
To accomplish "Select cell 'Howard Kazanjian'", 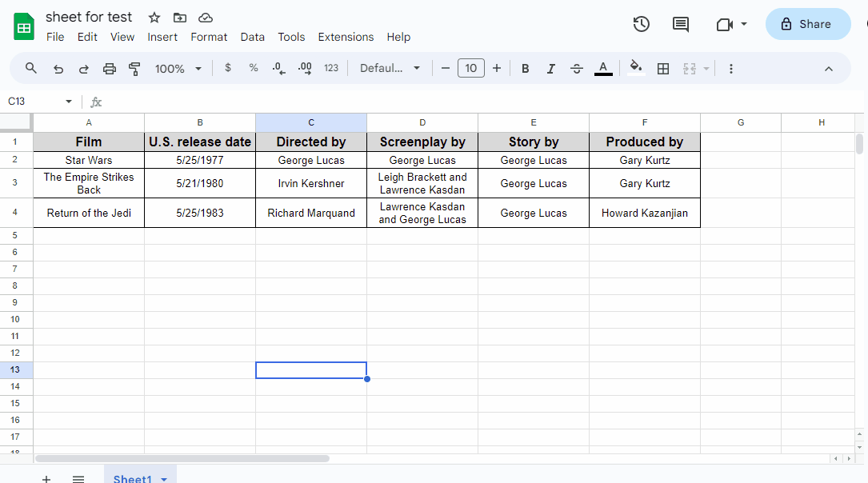I will pos(645,213).
